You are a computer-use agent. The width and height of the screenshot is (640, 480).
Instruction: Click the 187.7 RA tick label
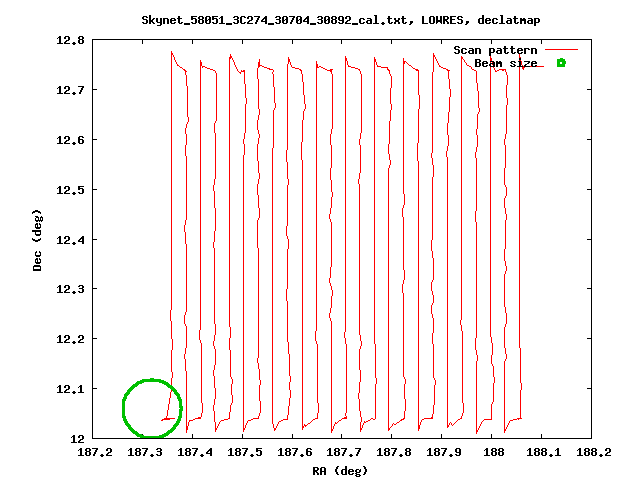344,452
